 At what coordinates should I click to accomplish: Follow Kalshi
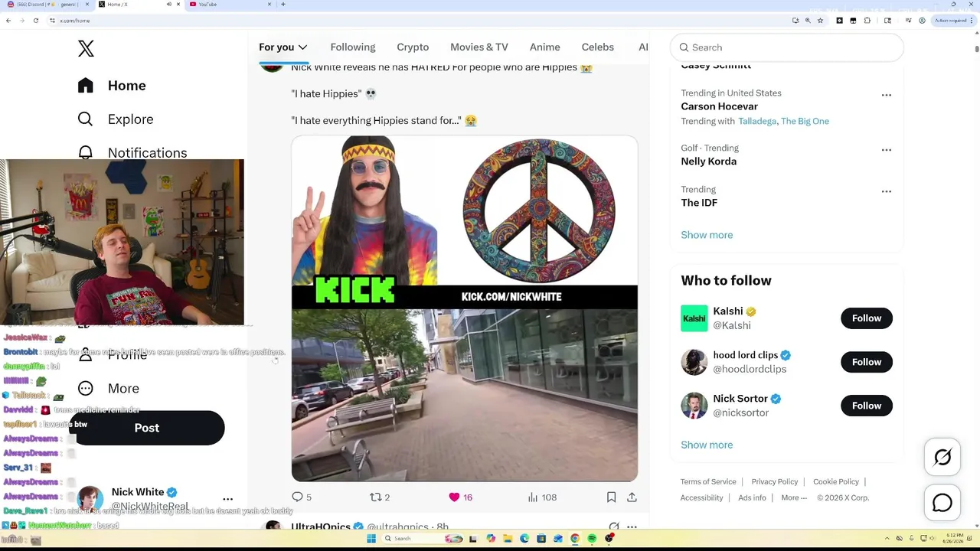tap(867, 318)
